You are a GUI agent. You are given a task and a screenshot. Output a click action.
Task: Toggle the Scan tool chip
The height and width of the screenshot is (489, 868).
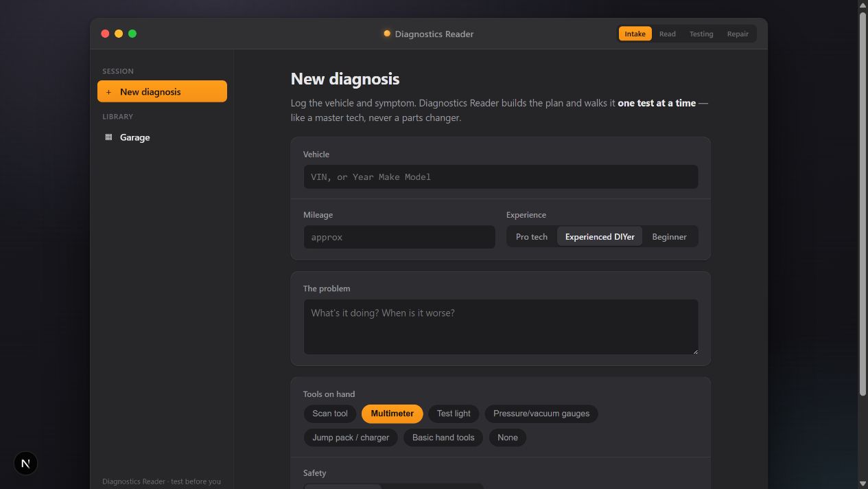(x=330, y=413)
